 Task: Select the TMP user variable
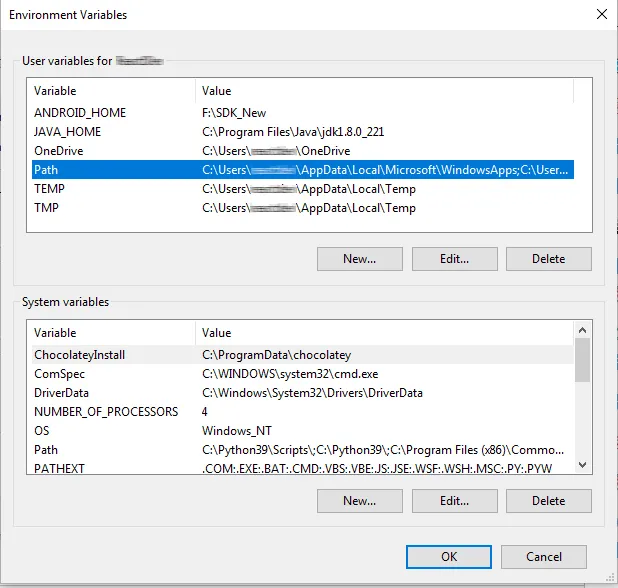tap(303, 207)
